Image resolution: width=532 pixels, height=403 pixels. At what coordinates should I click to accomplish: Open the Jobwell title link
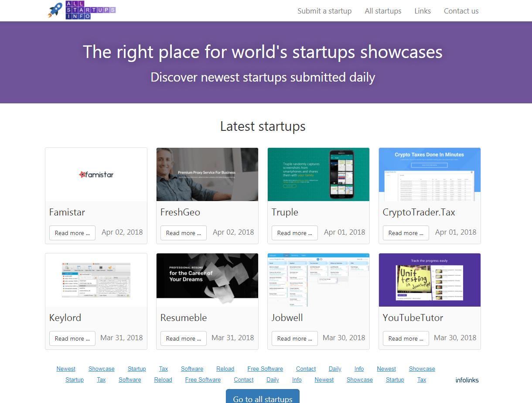(x=287, y=318)
